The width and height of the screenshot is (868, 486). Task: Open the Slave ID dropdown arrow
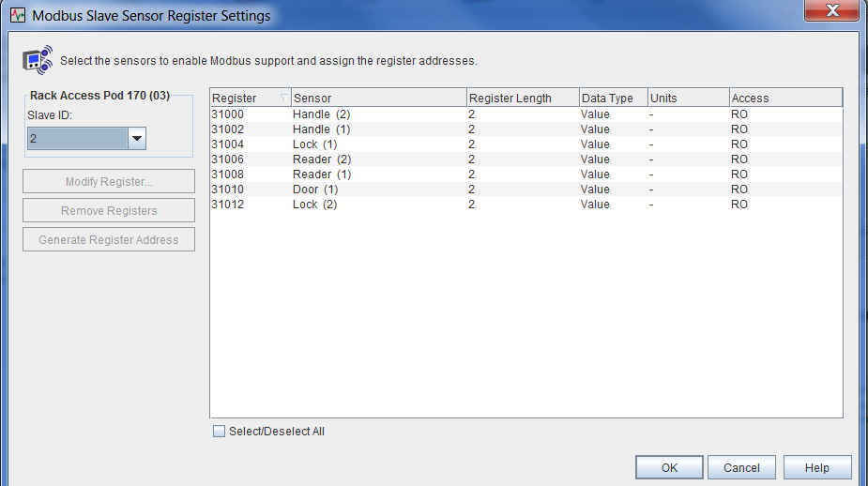(137, 138)
